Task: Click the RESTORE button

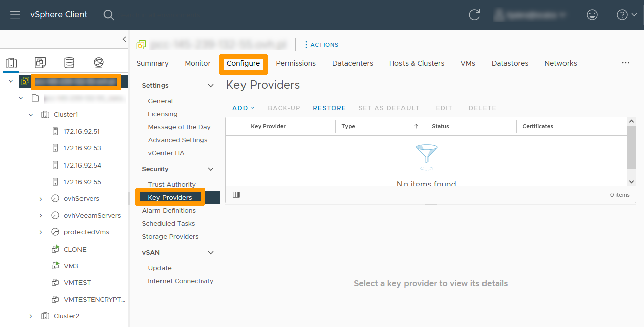Action: tap(329, 108)
